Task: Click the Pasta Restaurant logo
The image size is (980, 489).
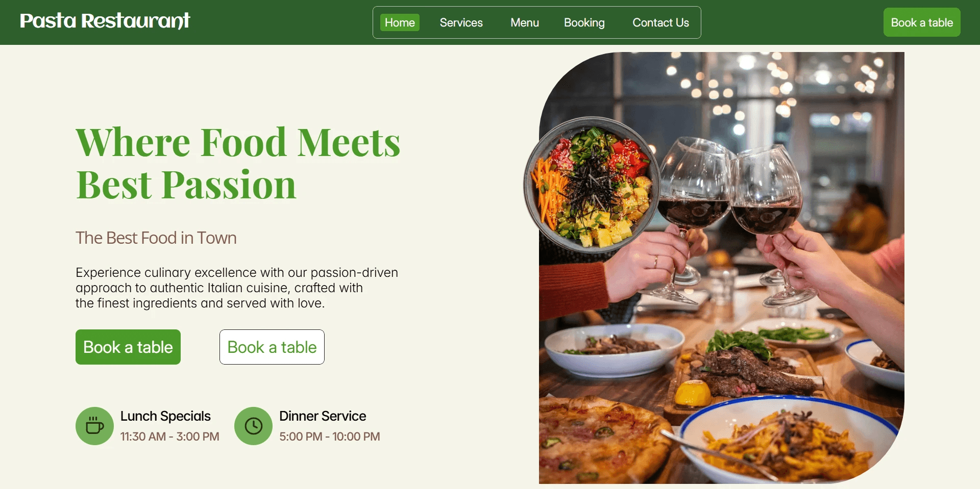Action: pyautogui.click(x=105, y=21)
